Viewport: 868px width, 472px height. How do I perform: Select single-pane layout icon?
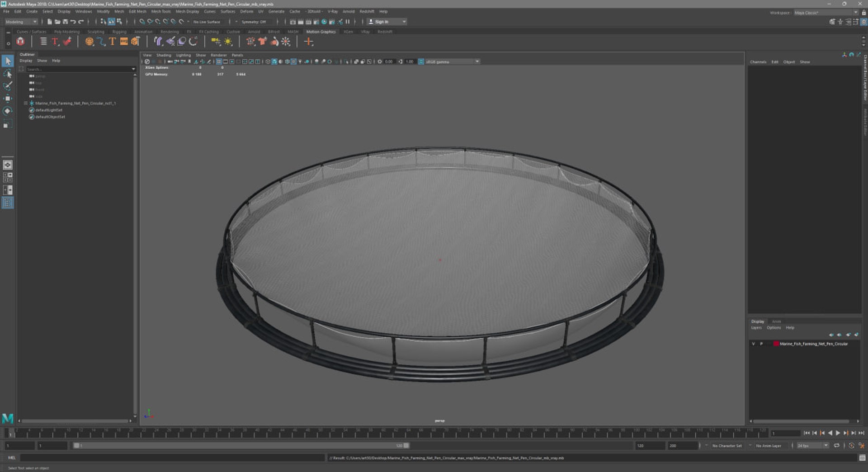click(x=8, y=165)
